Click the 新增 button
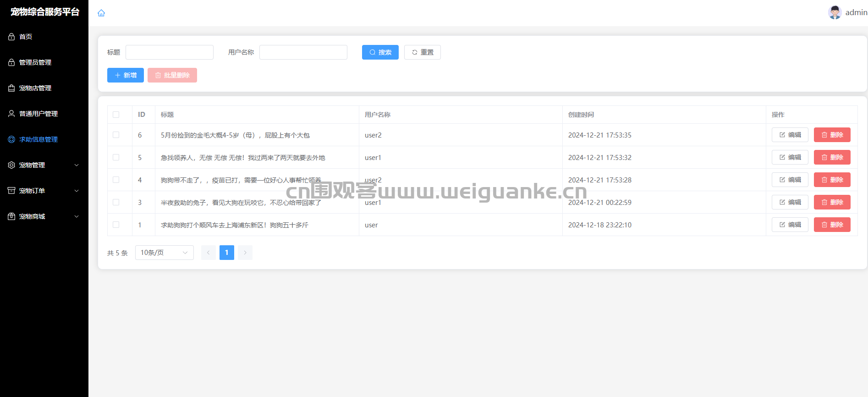 coord(126,75)
